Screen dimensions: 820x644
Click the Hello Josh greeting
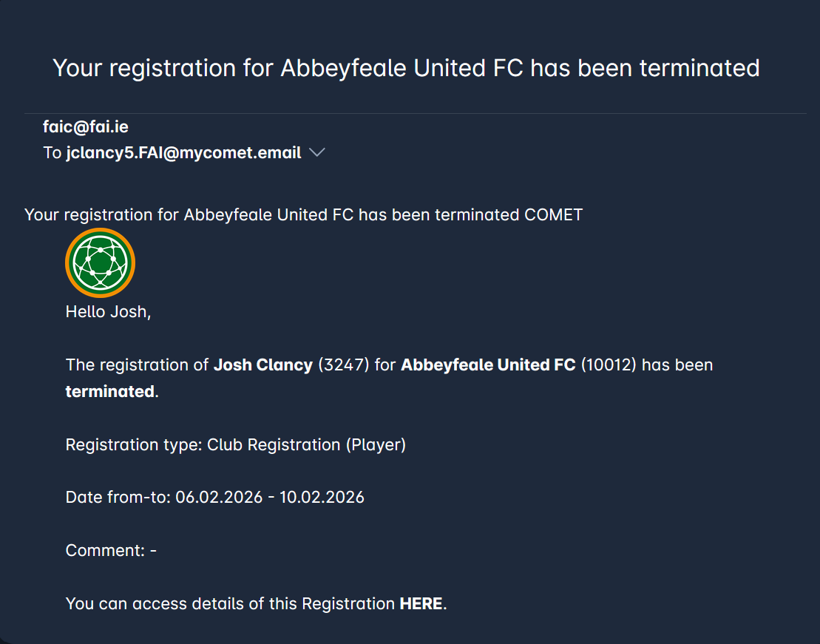[x=108, y=312]
